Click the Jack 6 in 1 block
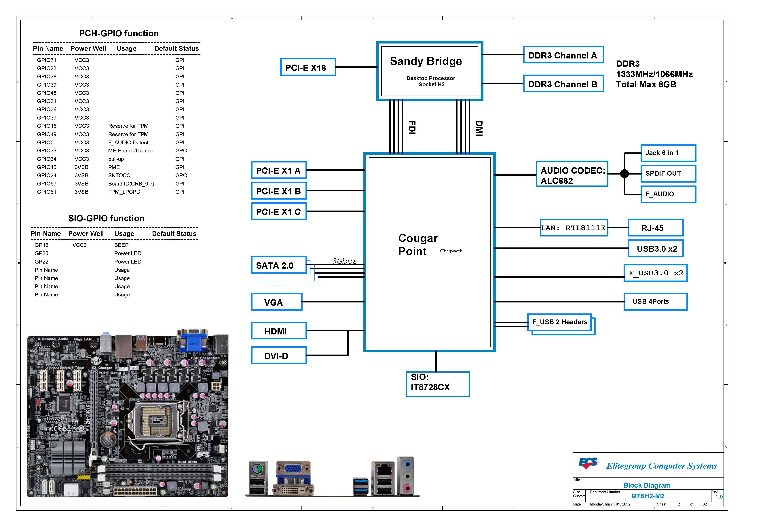This screenshot has width=765, height=532. [668, 153]
